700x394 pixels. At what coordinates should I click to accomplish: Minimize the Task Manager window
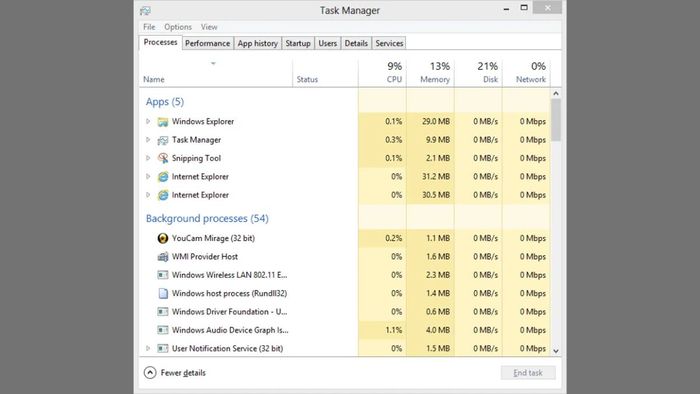click(x=506, y=8)
